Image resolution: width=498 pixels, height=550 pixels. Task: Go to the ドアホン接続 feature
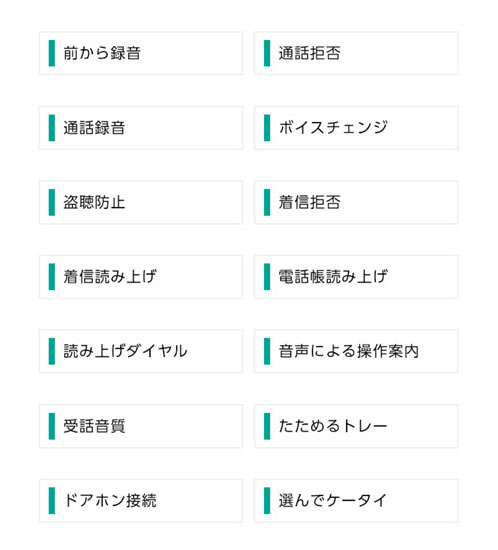pyautogui.click(x=141, y=501)
